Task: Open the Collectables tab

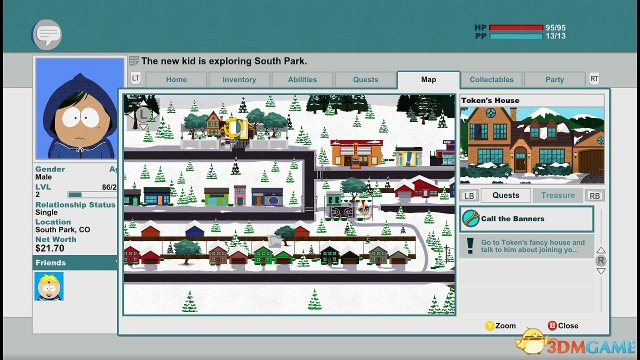Action: [491, 80]
